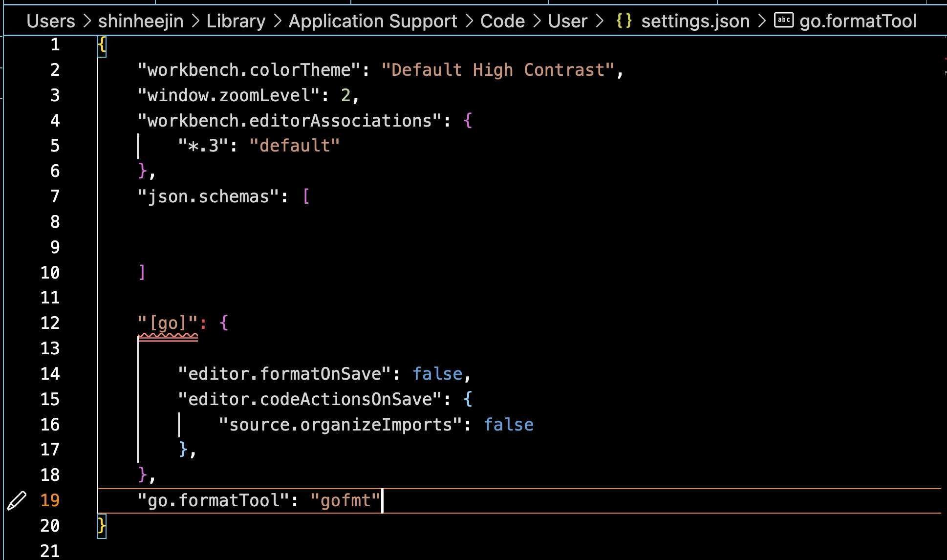Click the "editor.codeActionsOnSave" key
Image resolution: width=947 pixels, height=560 pixels.
[x=310, y=399]
